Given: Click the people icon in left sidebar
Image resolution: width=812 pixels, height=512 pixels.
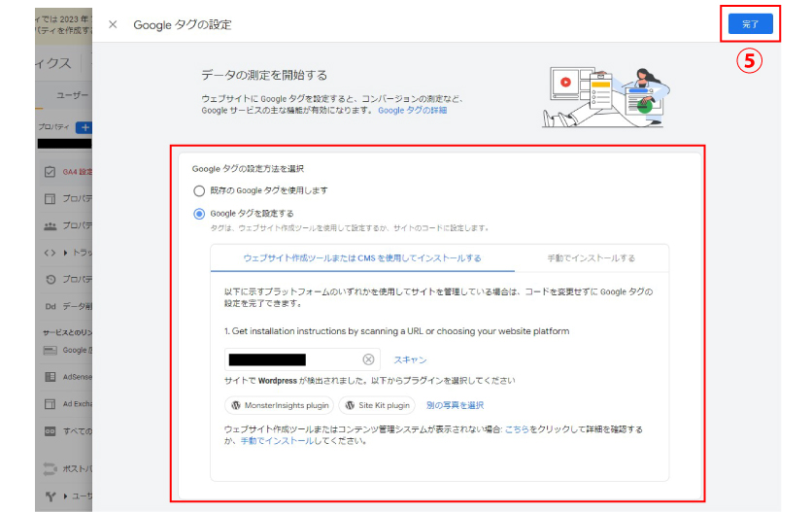Looking at the screenshot, I should 50,225.
